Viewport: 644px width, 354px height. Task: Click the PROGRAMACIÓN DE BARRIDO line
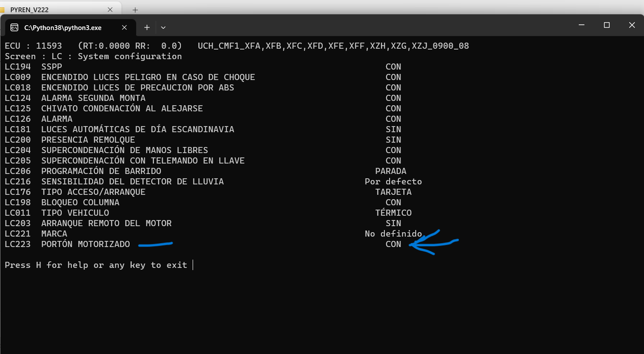coord(101,171)
